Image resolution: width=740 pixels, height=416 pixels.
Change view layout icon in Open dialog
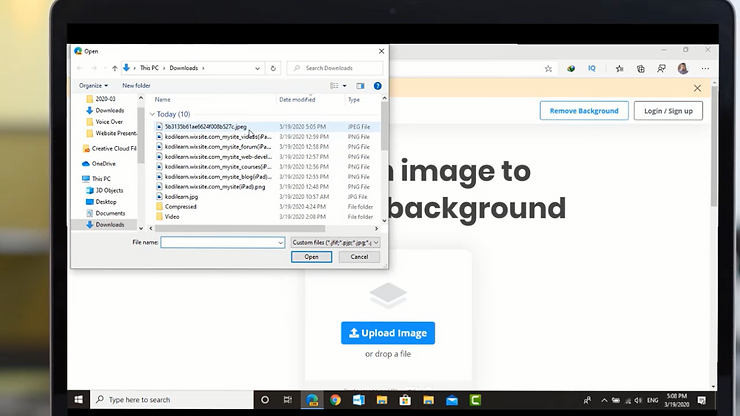tap(334, 85)
